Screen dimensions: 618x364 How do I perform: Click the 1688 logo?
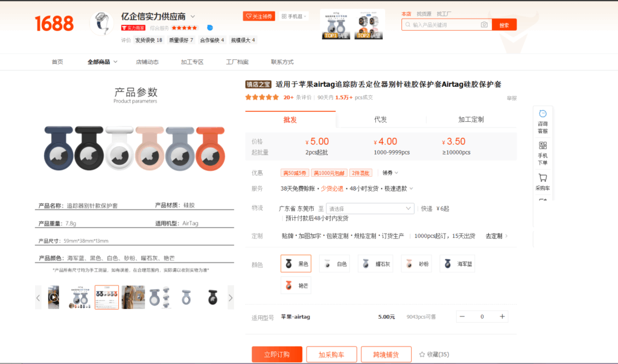coord(54,24)
